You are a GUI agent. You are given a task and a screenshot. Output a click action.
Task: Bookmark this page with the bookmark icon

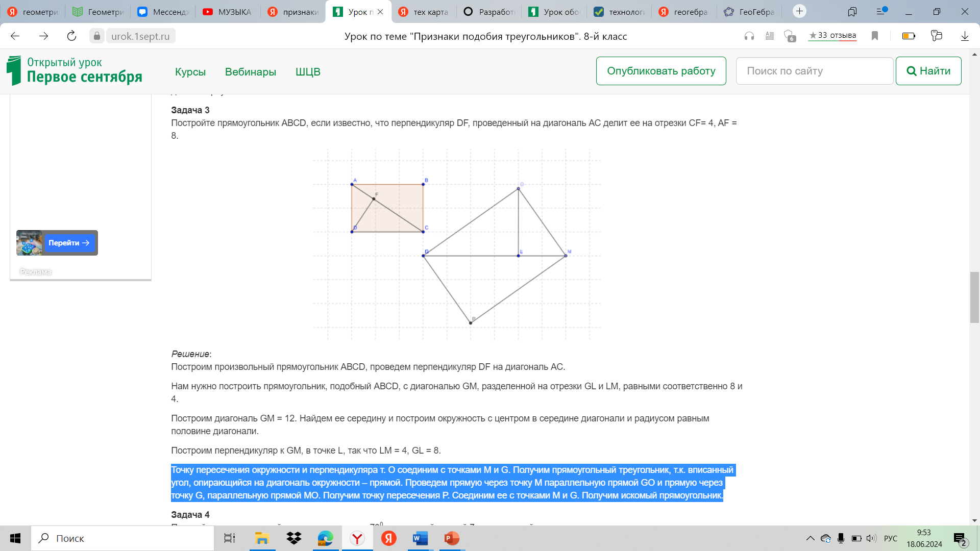875,36
